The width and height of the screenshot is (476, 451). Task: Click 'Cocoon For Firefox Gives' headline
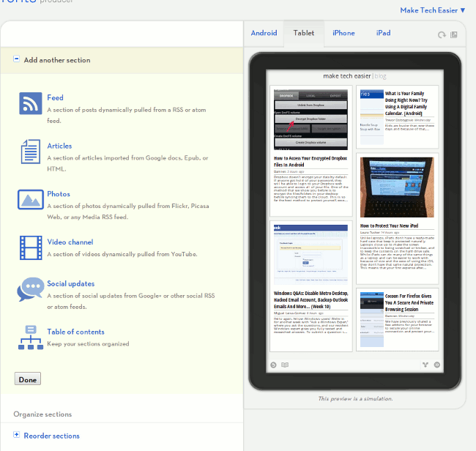point(409,302)
